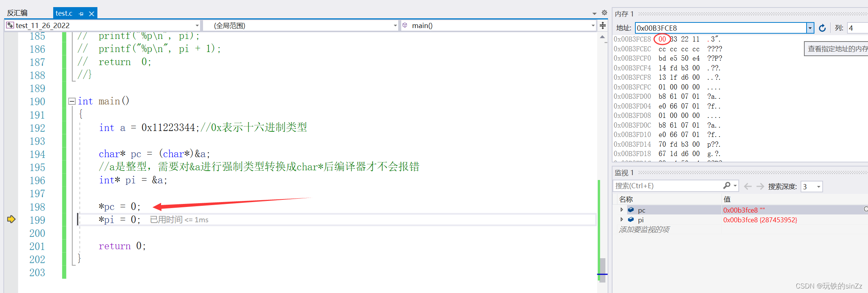This screenshot has width=868, height=293.
Task: Select the test.c editor tab
Action: tap(64, 13)
